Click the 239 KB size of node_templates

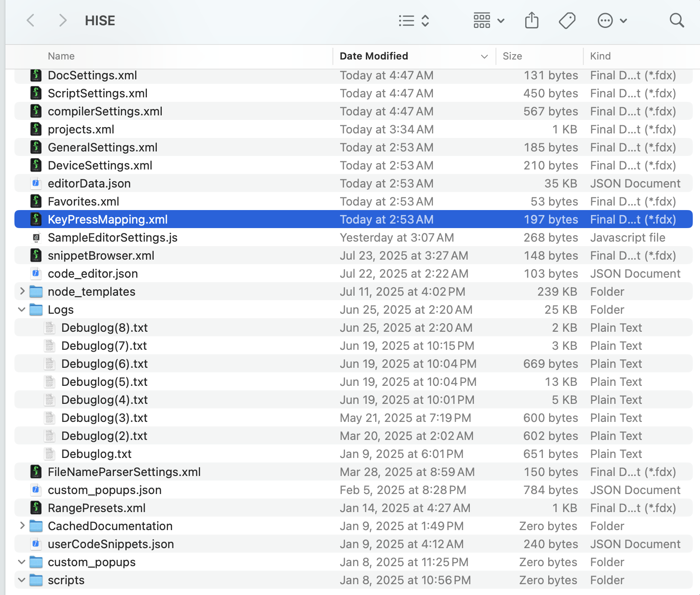(x=557, y=292)
